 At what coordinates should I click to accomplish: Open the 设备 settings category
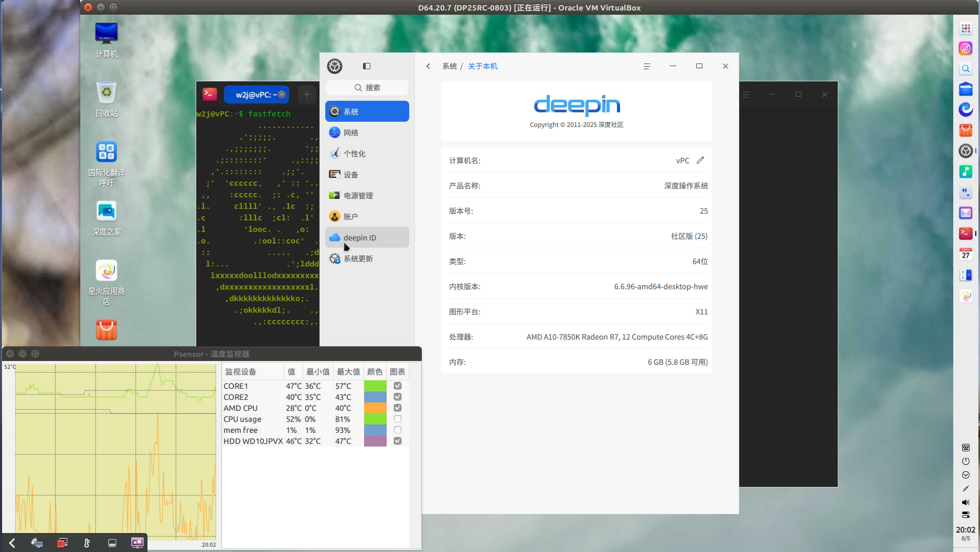click(367, 174)
